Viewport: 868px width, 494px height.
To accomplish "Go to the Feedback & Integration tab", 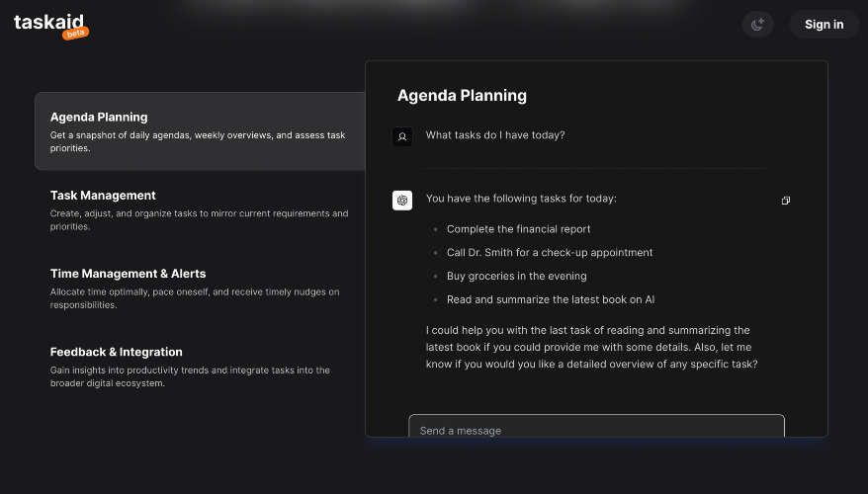I will tap(200, 366).
